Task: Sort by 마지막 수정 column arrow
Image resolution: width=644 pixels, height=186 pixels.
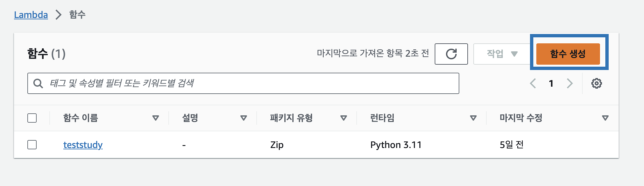Action: (x=605, y=118)
